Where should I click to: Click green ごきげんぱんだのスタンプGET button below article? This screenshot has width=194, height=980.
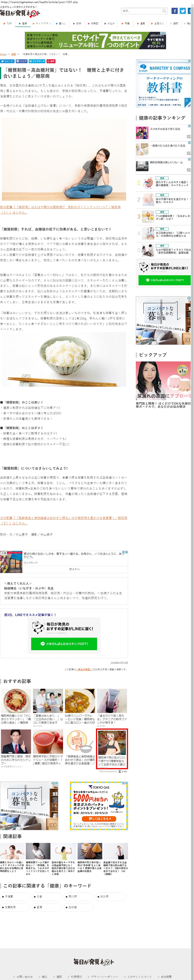pos(64,644)
